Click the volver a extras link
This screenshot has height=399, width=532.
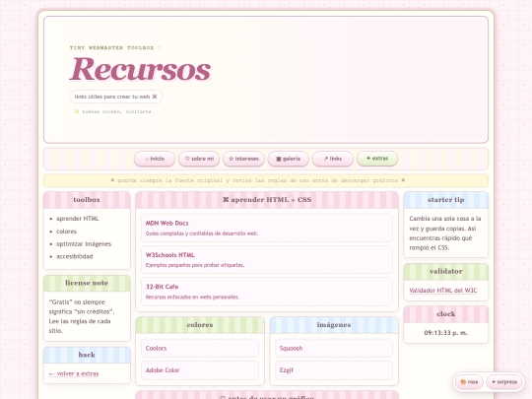74,373
